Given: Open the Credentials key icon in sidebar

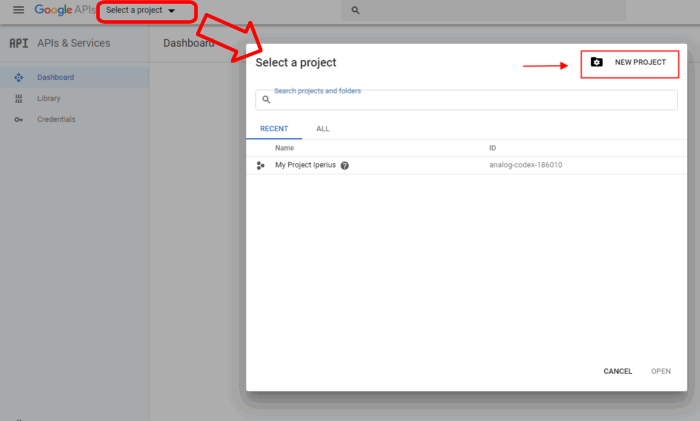Looking at the screenshot, I should [x=18, y=119].
